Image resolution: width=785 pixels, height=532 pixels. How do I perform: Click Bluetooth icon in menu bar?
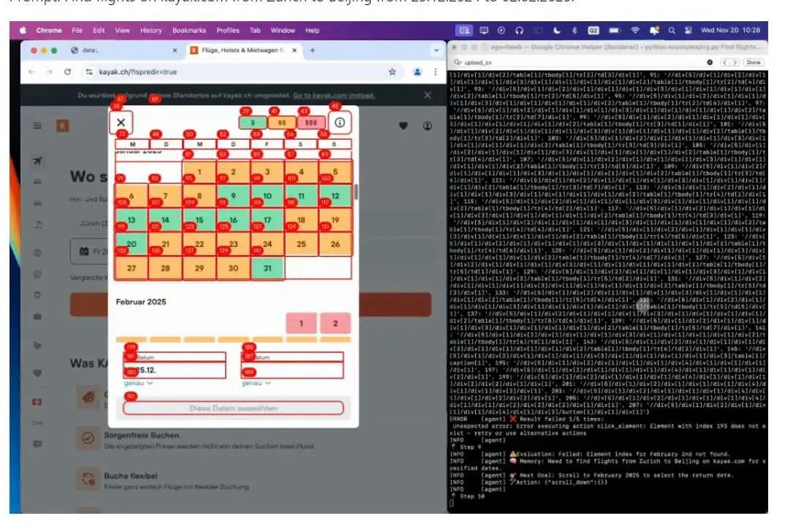(574, 31)
